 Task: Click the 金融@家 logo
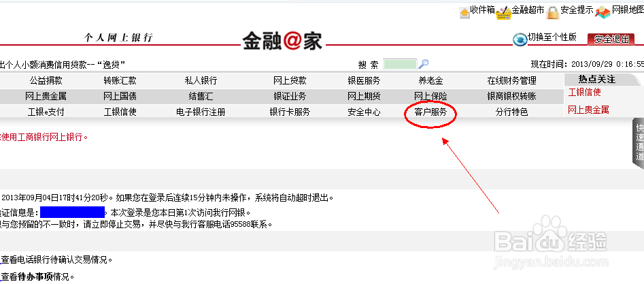coord(283,41)
